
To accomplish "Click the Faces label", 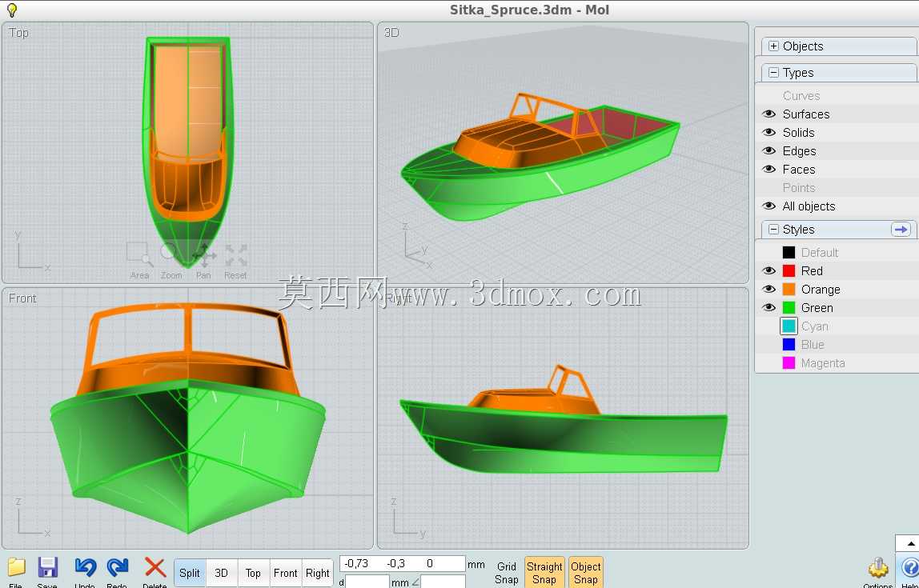I will pyautogui.click(x=799, y=170).
